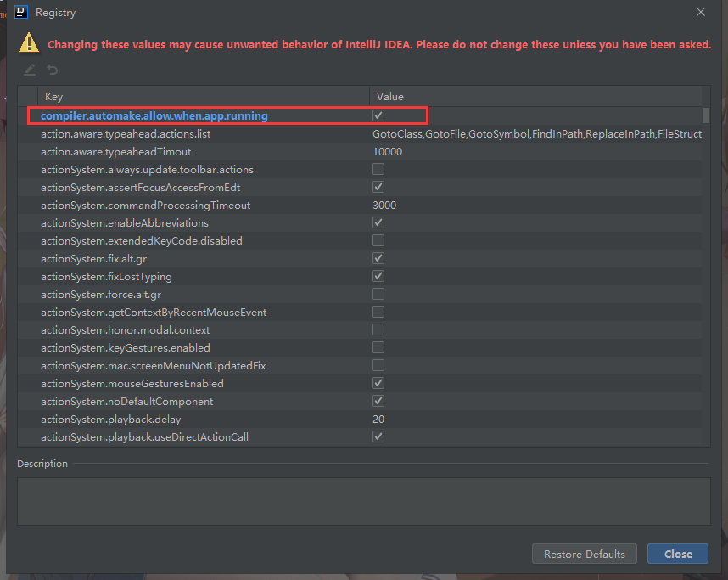Select the actionSystem.noDefaultComponent key text
Screen dimensions: 728x580
[126, 401]
